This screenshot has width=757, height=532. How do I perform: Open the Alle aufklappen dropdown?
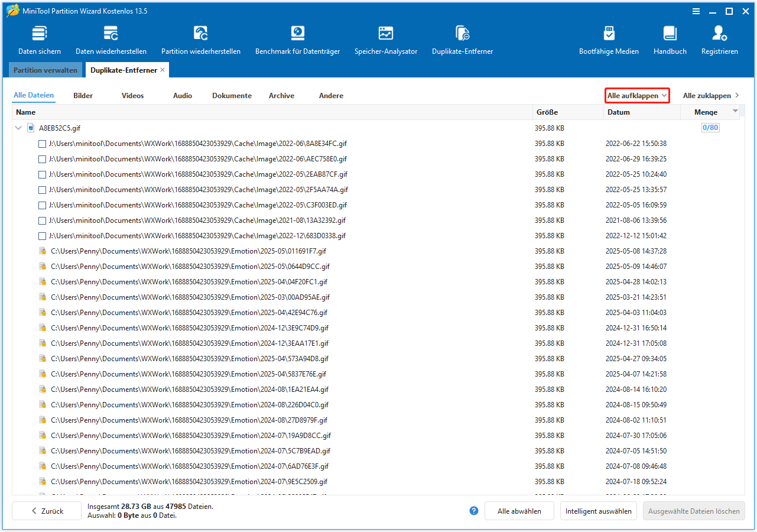[x=636, y=95]
